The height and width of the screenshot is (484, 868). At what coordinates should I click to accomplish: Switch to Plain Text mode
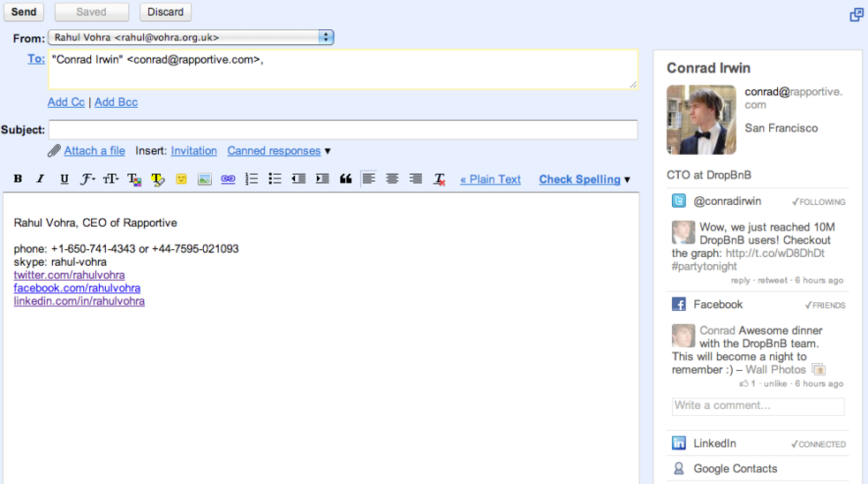point(490,179)
